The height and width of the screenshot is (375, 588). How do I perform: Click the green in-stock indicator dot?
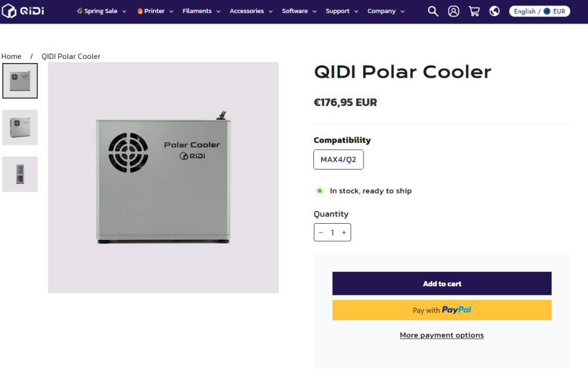(x=319, y=191)
